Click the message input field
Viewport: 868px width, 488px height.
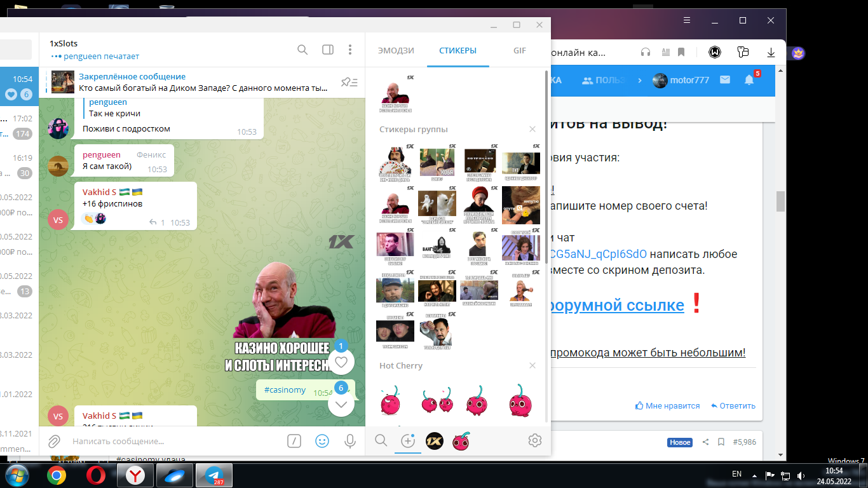(172, 441)
